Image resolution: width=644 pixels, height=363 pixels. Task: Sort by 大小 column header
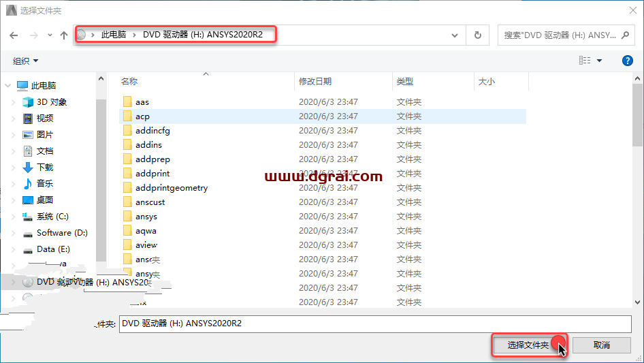point(487,82)
